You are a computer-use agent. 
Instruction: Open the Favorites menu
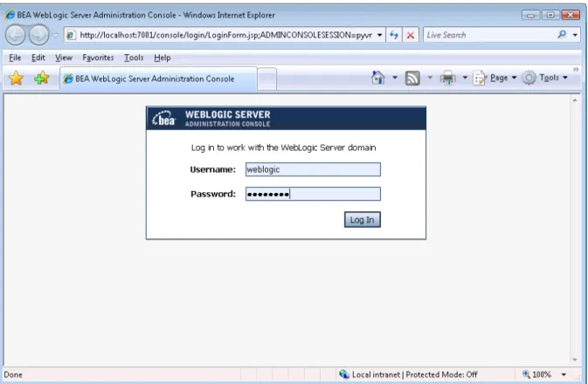tap(98, 58)
